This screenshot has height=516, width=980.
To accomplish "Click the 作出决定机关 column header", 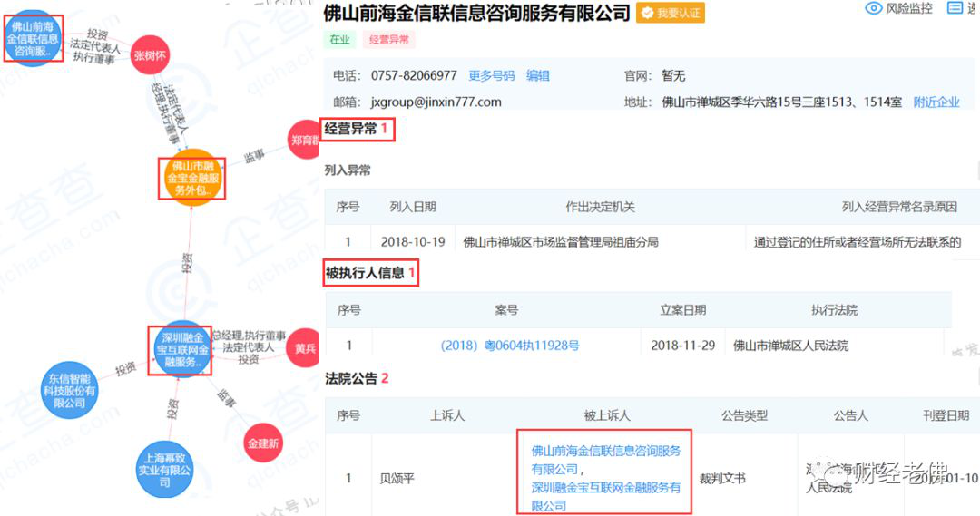I will click(600, 207).
